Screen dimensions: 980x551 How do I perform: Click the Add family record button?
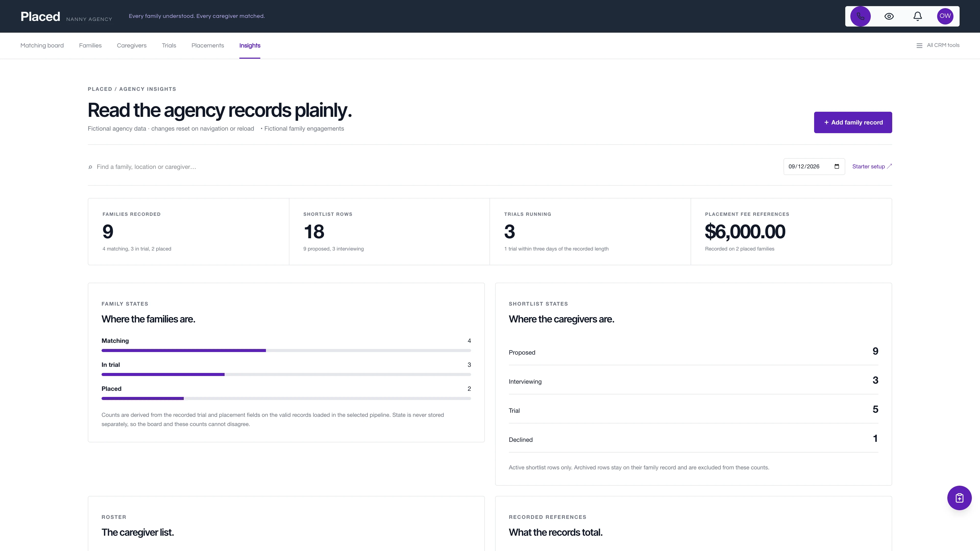pos(853,122)
